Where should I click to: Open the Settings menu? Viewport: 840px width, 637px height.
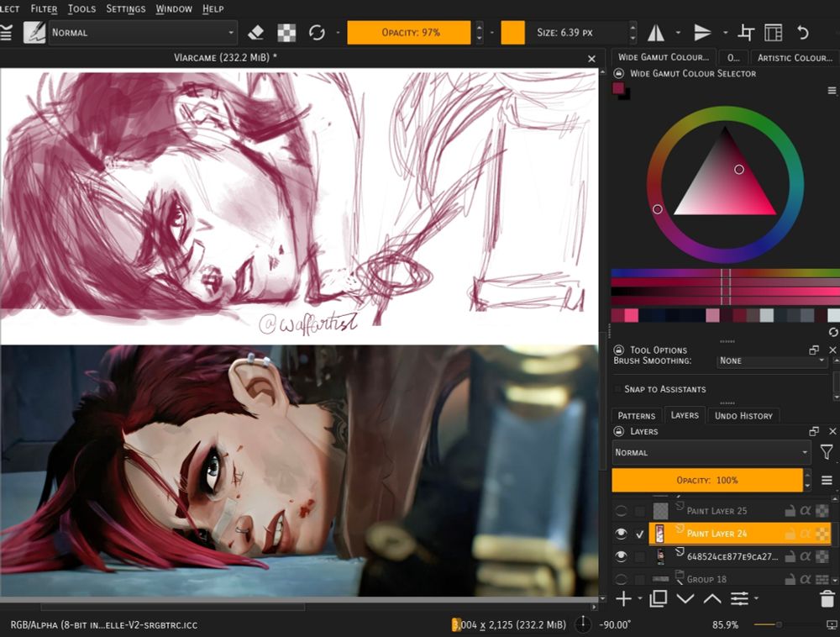125,8
